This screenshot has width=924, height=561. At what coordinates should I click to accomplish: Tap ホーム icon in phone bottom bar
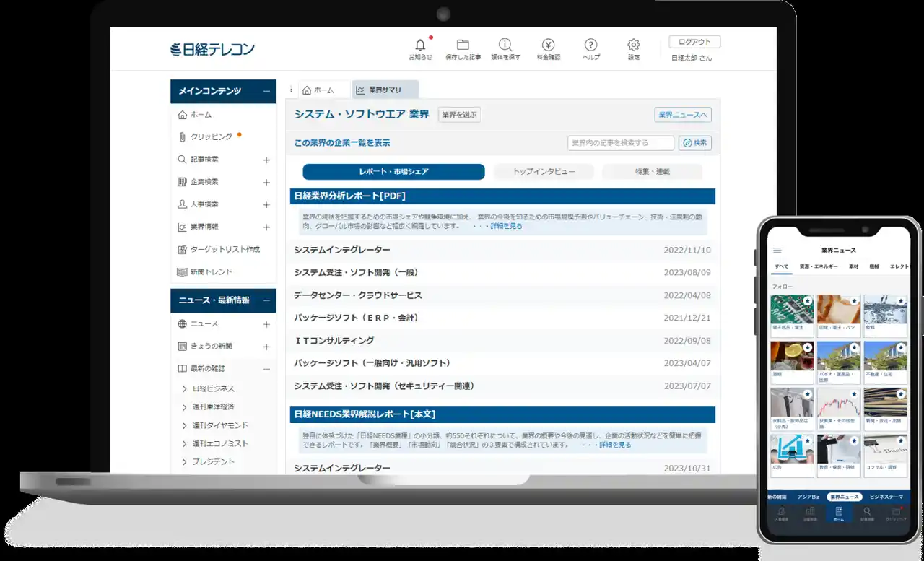point(838,513)
